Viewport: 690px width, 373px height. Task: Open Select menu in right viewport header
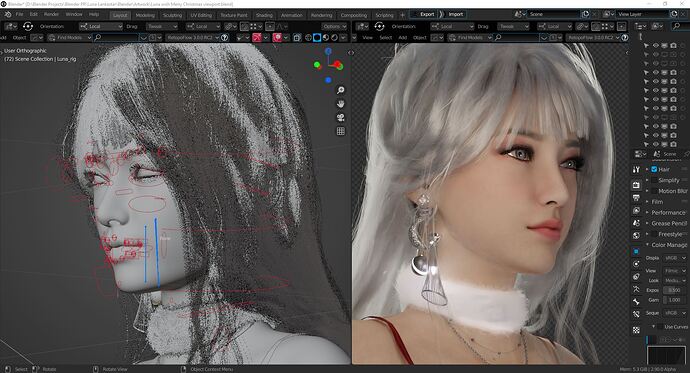385,38
